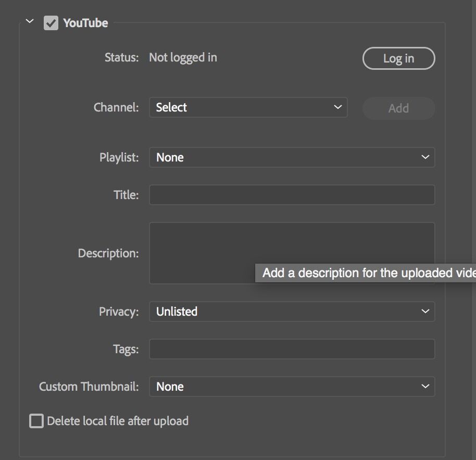This screenshot has width=476, height=460.
Task: Open the Privacy Unlisted dropdown
Action: click(x=292, y=311)
